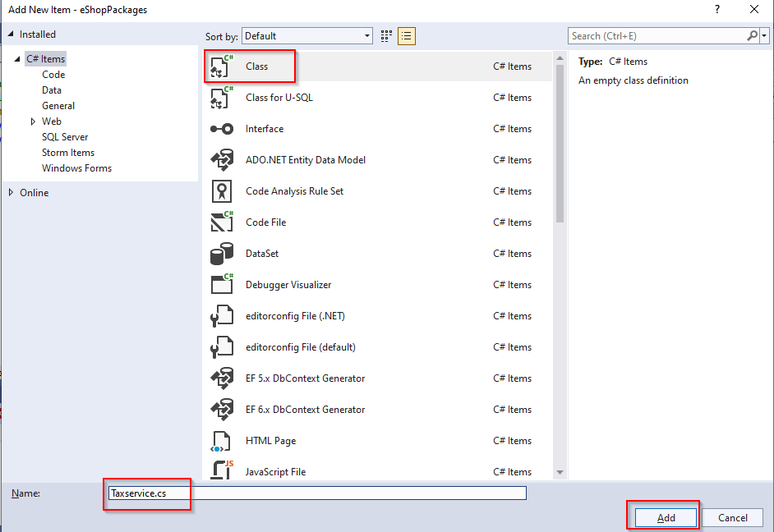This screenshot has width=774, height=532.
Task: Click the template list scroll down arrow
Action: coord(560,472)
